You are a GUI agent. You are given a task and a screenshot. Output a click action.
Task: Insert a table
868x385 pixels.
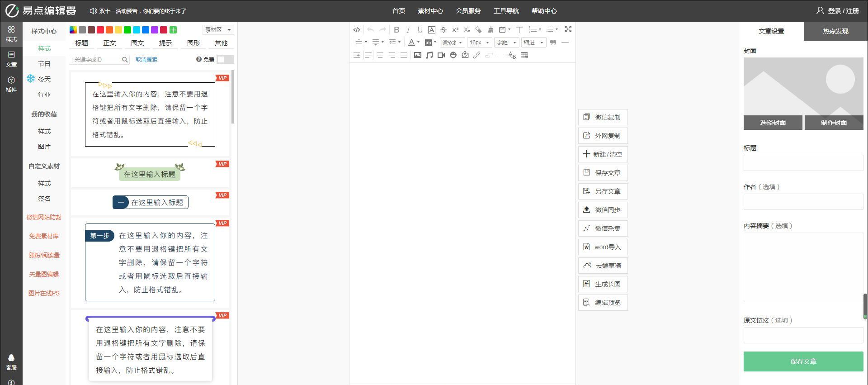[524, 55]
